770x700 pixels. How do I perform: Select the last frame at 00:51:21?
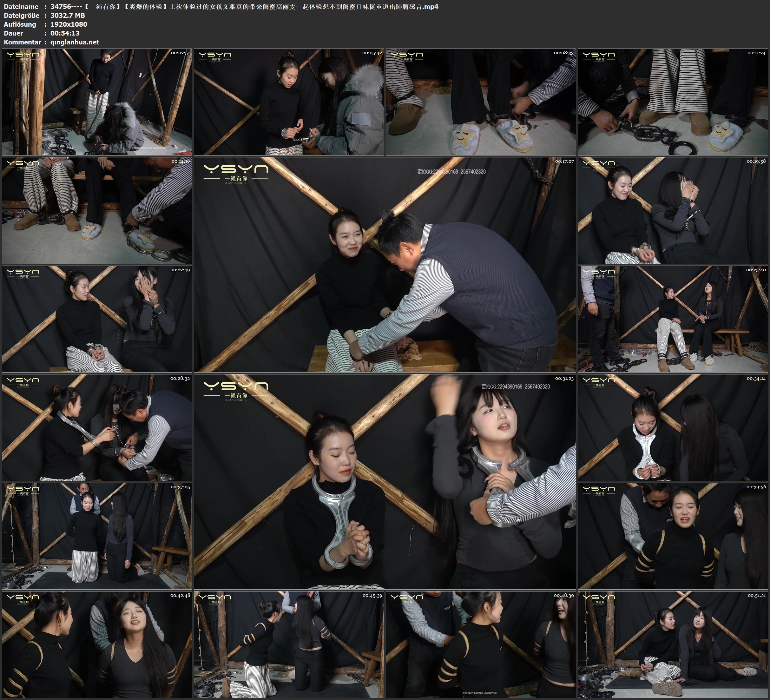click(x=673, y=644)
